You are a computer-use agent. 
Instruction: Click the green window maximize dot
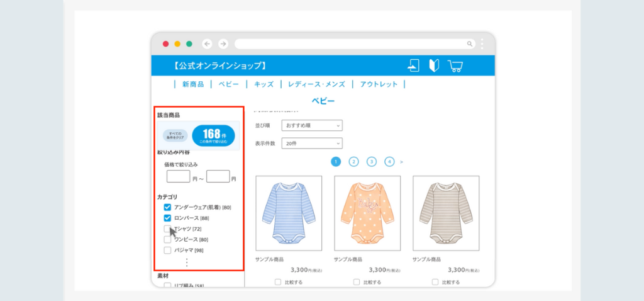(x=189, y=44)
